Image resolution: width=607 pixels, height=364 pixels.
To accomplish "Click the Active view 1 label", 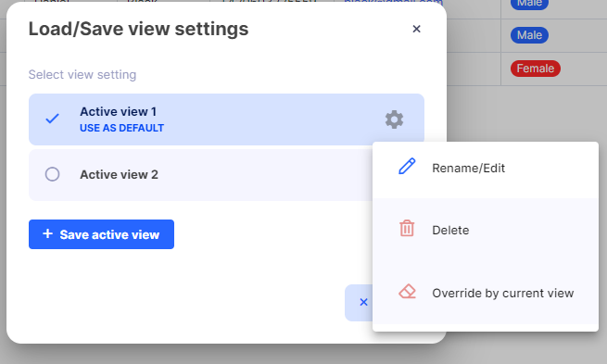I will 118,112.
